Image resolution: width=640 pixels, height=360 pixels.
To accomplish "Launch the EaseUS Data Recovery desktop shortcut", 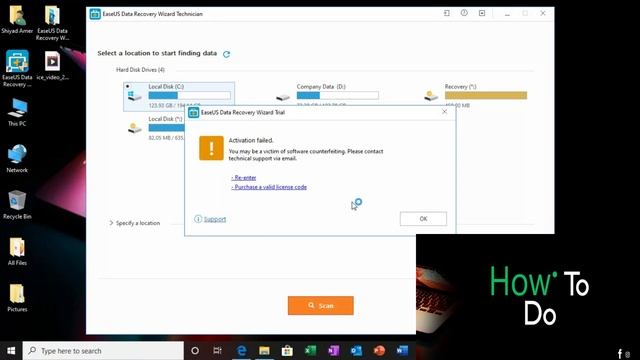I will [17, 69].
